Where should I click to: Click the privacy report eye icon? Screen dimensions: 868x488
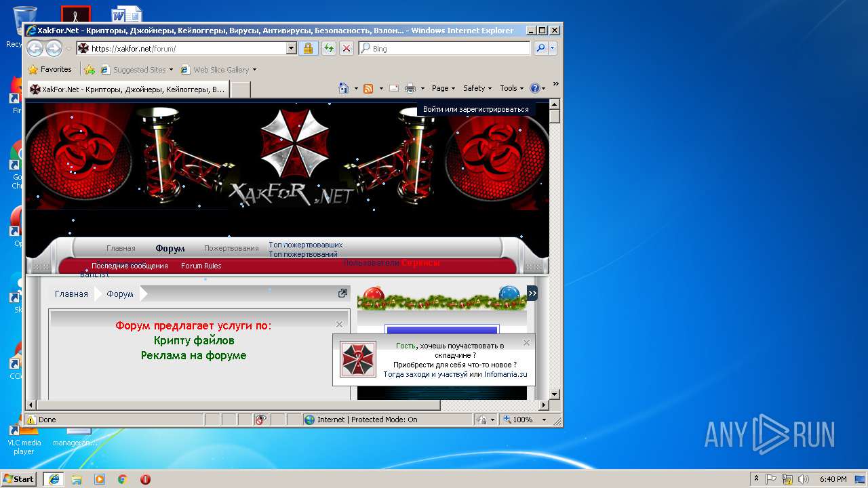[x=260, y=420]
